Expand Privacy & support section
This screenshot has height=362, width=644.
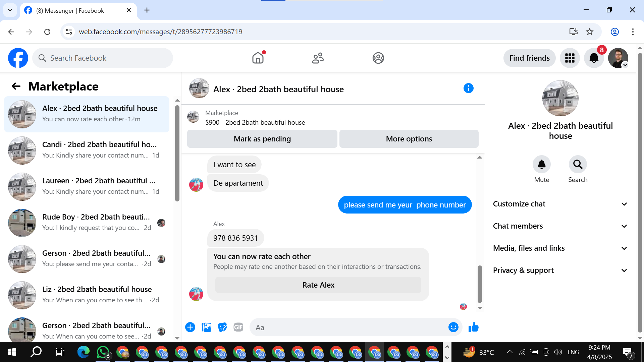(560, 270)
